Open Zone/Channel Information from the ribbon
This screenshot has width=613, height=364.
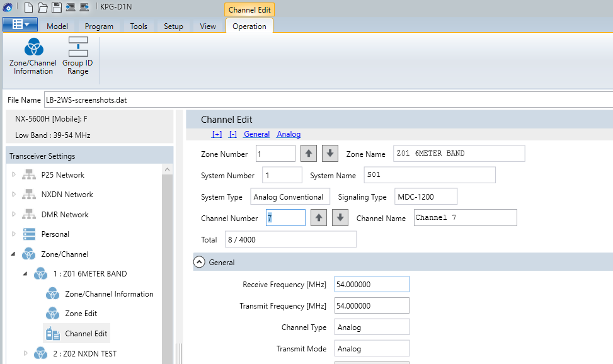coord(33,57)
